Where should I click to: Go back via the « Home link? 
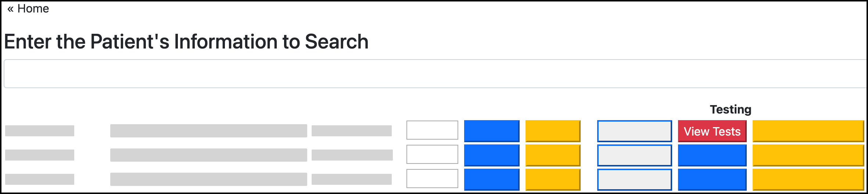[28, 9]
